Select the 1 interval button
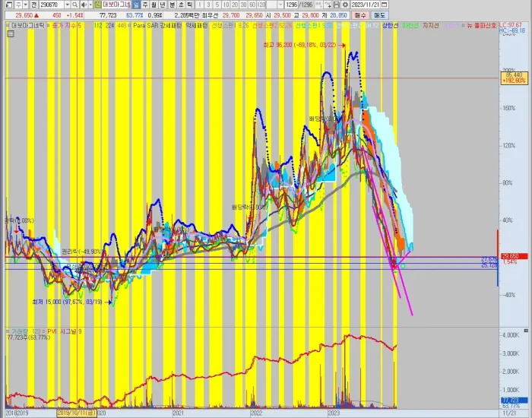Screen dimensions: 532x418 click(x=199, y=5)
